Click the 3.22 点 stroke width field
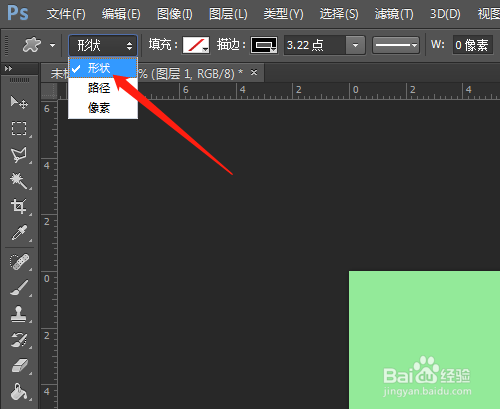Image resolution: width=500 pixels, height=409 pixels. click(315, 45)
